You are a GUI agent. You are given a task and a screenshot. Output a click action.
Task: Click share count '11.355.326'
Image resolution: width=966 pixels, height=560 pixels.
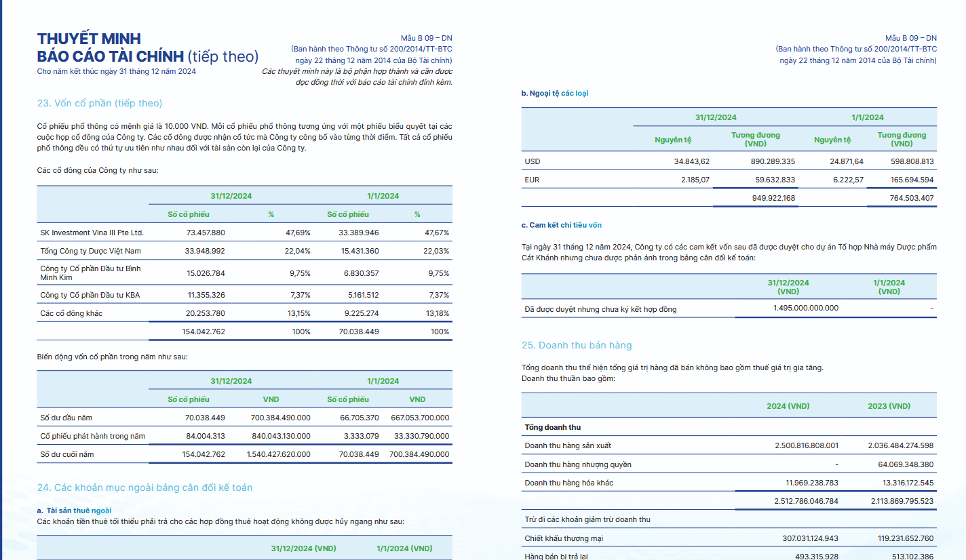[x=206, y=295]
